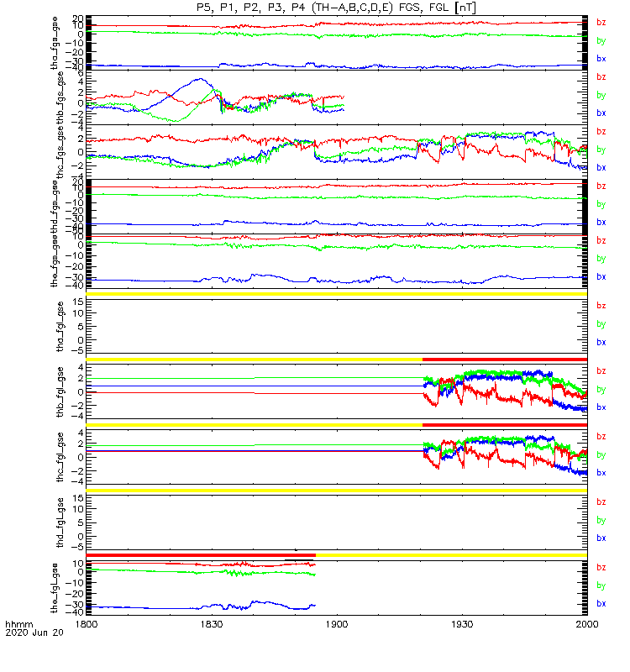Pick green by legend in tha_fgs_gse panel

point(601,40)
